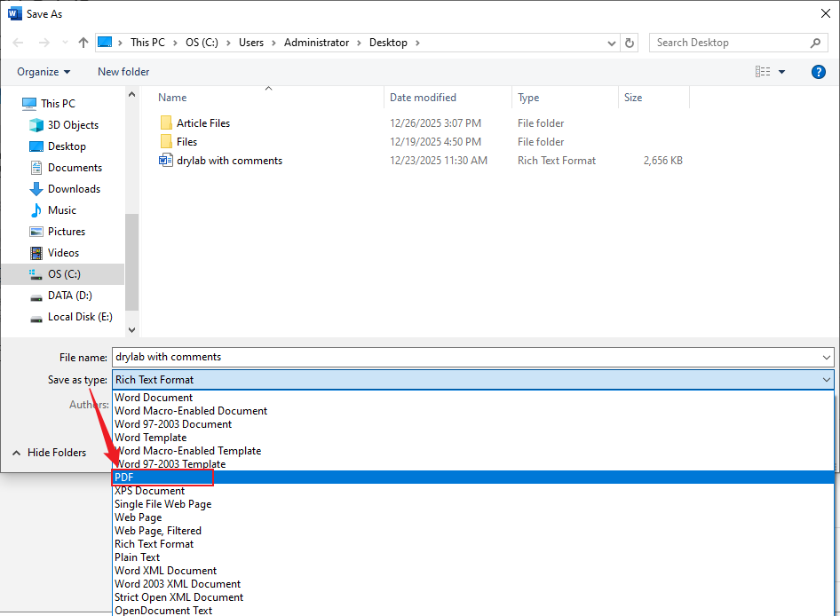Click the search magnifier icon in Search Desktop
840x616 pixels.
pos(816,42)
